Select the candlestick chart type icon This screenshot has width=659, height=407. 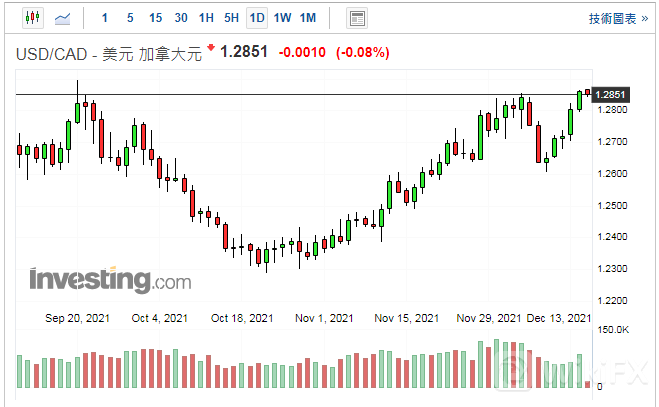coord(31,18)
